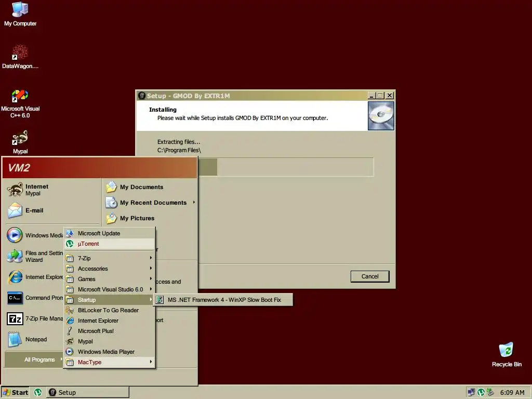Click the BitLocker To Go Reader icon
This screenshot has width=532, height=399.
point(70,310)
